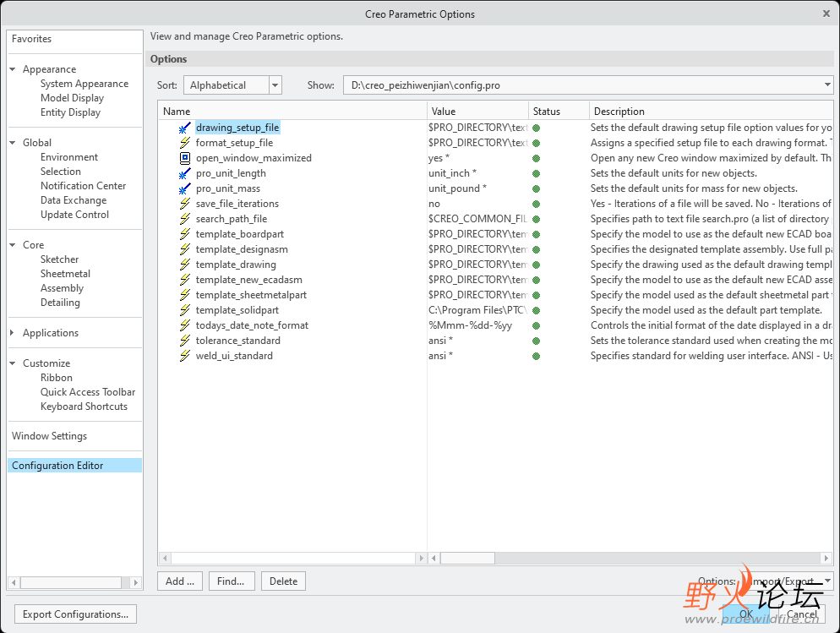Click the wand icon beside pro_unit_mass
The image size is (840, 633).
click(185, 188)
